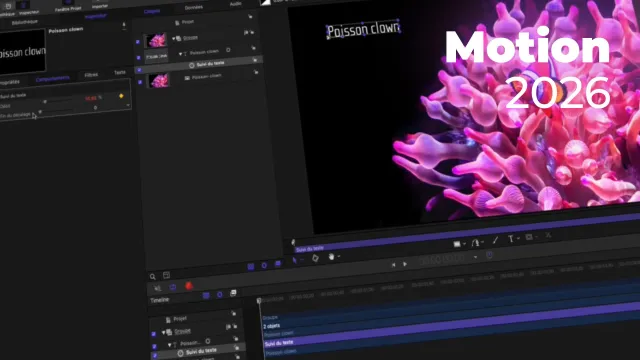Viewport: 640px width, 360px height.
Task: Switch to the Inspecteur tab
Action: [96, 17]
